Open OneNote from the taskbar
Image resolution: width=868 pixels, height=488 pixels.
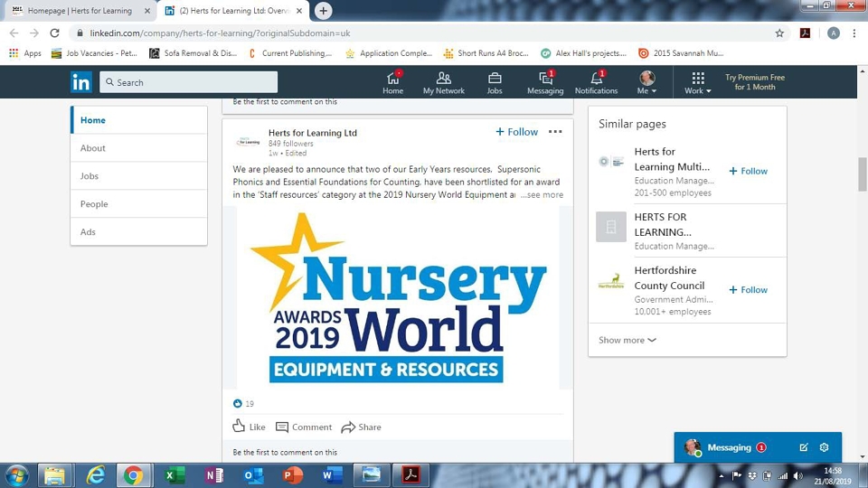coord(213,475)
